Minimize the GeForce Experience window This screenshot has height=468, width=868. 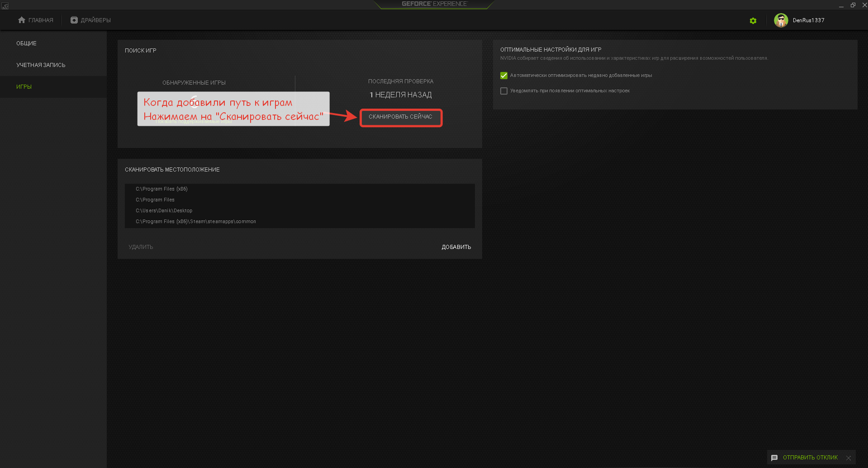click(x=841, y=5)
